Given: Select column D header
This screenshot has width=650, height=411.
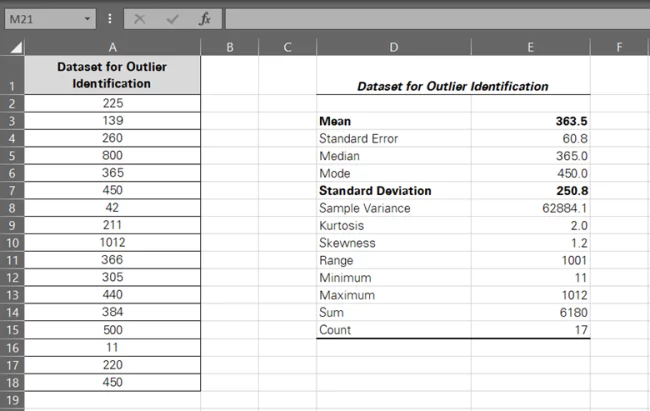Looking at the screenshot, I should (394, 47).
